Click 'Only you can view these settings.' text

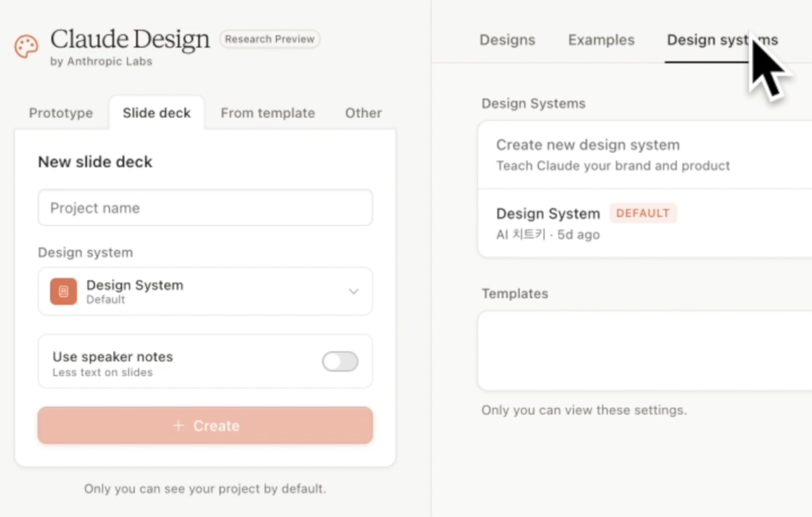[584, 410]
